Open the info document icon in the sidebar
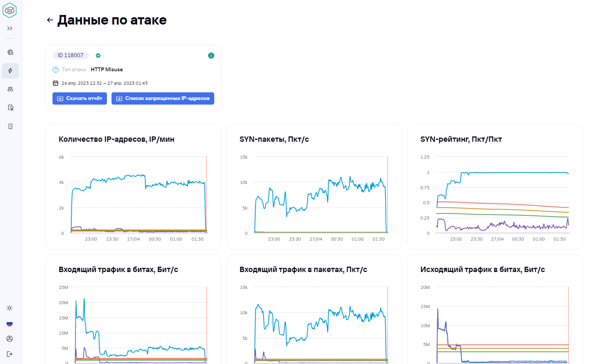This screenshot has width=589, height=364. 10,126
